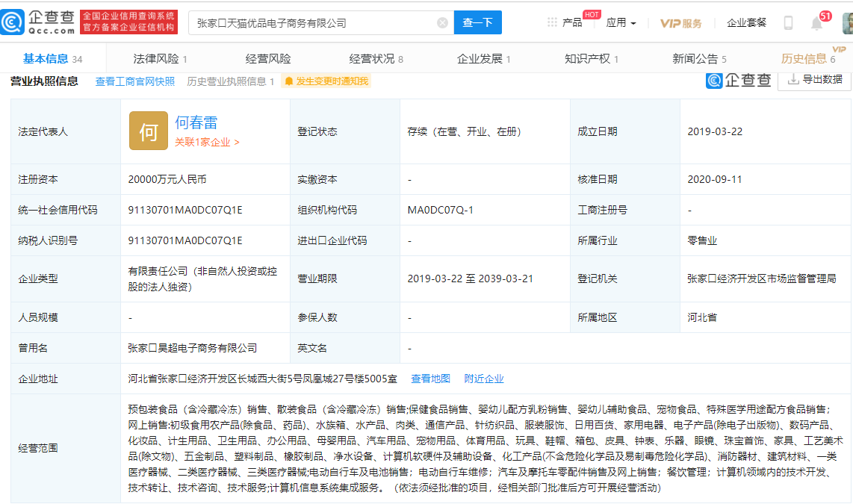Viewport: 853px width, 504px height.
Task: Switch to 知识产权 tab
Action: 592,59
